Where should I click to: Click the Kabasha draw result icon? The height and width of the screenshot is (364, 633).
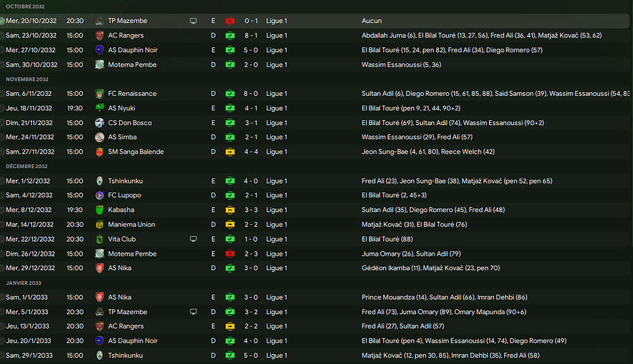click(230, 210)
